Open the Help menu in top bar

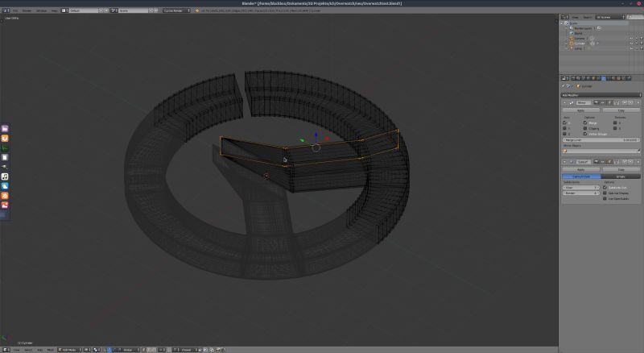pyautogui.click(x=54, y=10)
